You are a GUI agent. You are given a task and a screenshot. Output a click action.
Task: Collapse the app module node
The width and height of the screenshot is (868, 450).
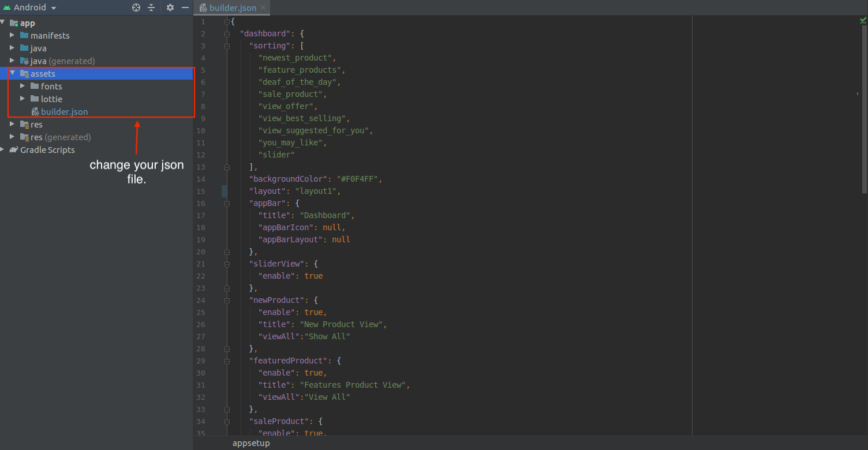coord(3,22)
